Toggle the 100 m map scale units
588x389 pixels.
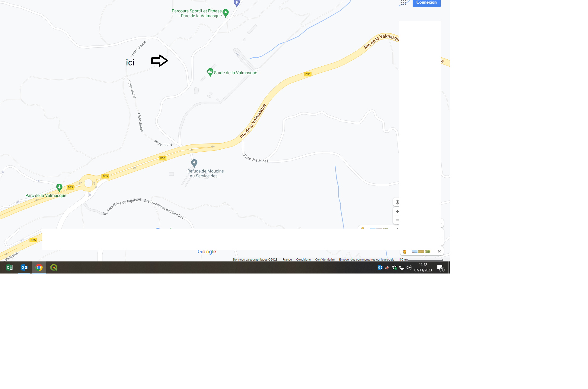[420, 260]
